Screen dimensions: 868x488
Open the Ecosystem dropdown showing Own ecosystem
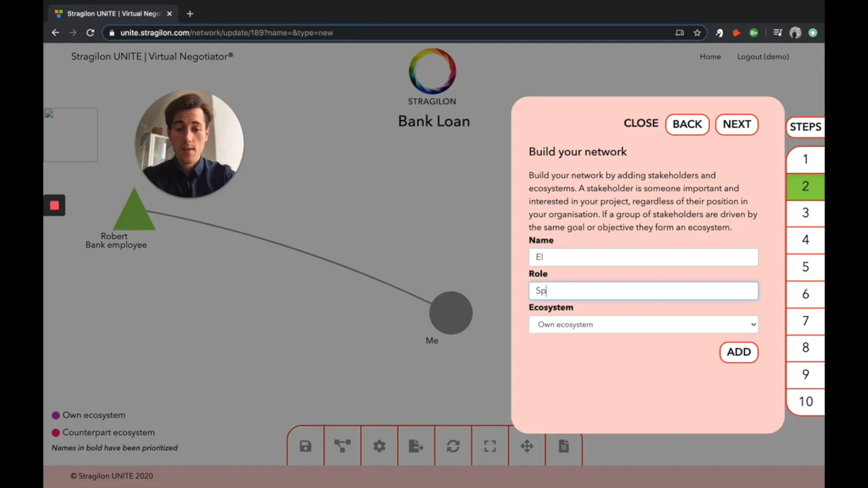click(x=643, y=324)
